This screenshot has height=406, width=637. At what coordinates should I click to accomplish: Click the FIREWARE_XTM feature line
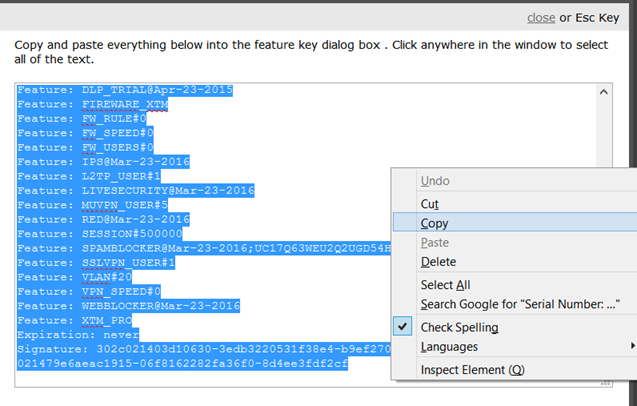click(x=93, y=104)
